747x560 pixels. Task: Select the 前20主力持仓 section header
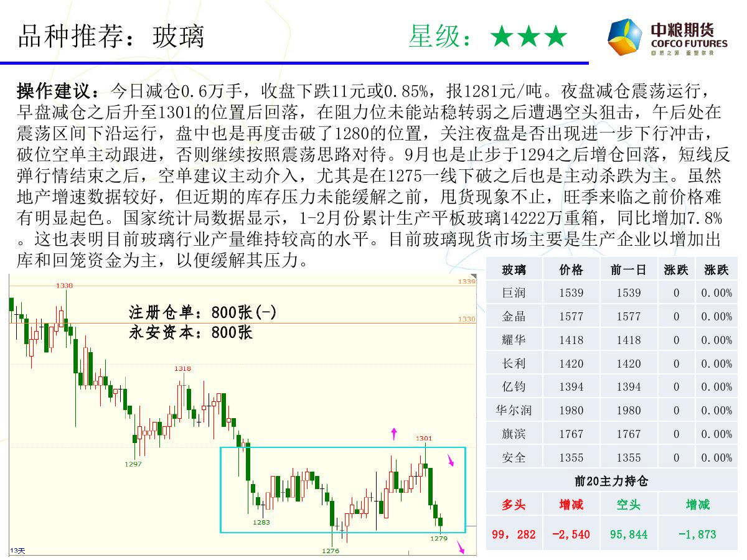(x=611, y=481)
